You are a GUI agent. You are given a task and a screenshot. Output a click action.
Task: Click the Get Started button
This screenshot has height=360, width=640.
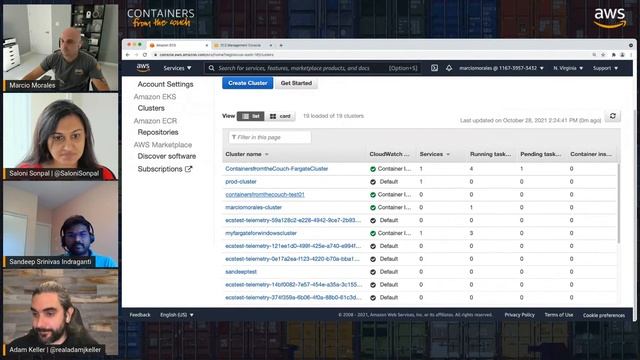(x=296, y=83)
